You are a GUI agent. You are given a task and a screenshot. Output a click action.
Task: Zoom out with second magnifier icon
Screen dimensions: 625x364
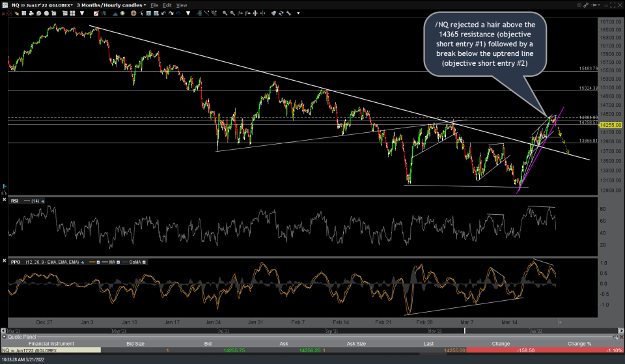[x=232, y=13]
